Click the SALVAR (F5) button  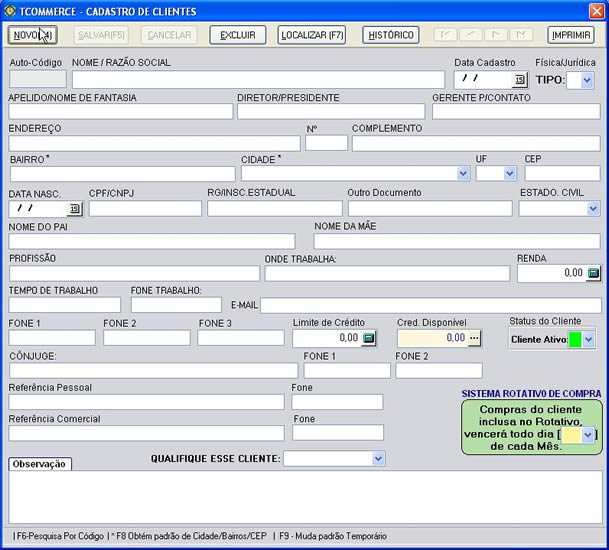[x=101, y=35]
